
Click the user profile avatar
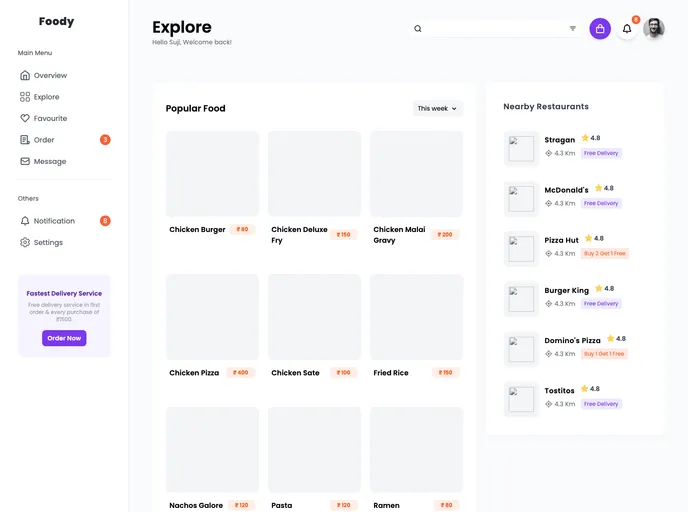click(x=654, y=29)
